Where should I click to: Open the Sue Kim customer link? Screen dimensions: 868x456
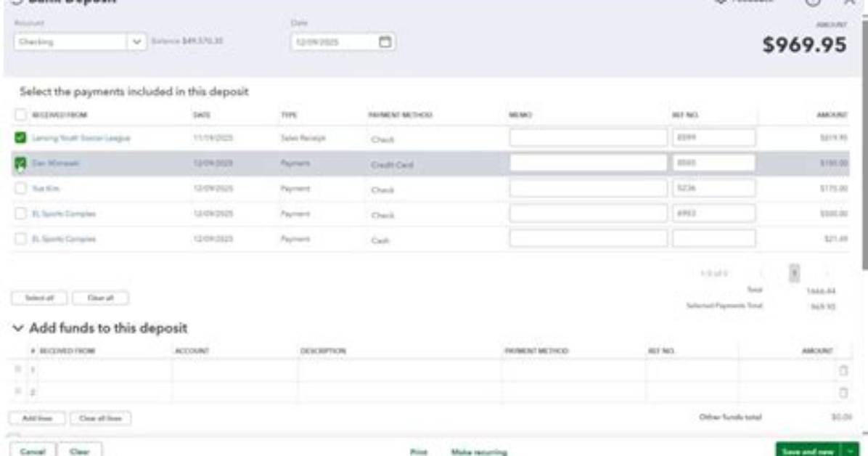point(46,188)
